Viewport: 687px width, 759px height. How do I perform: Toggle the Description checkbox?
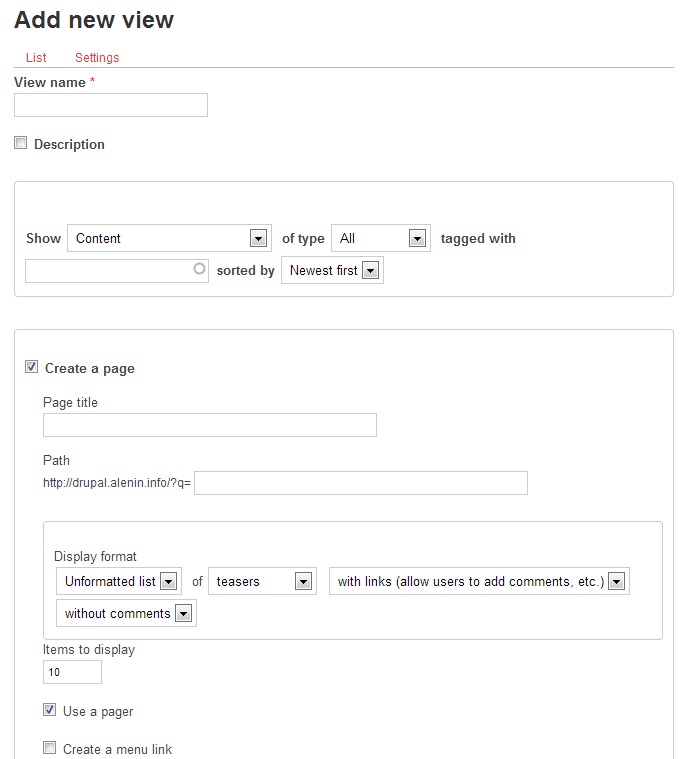(x=20, y=143)
